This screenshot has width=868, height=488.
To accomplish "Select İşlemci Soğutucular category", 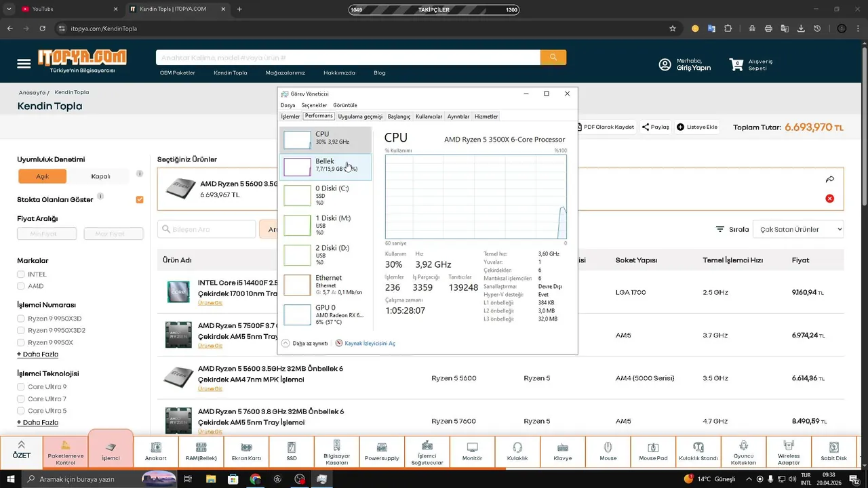I will [x=427, y=452].
